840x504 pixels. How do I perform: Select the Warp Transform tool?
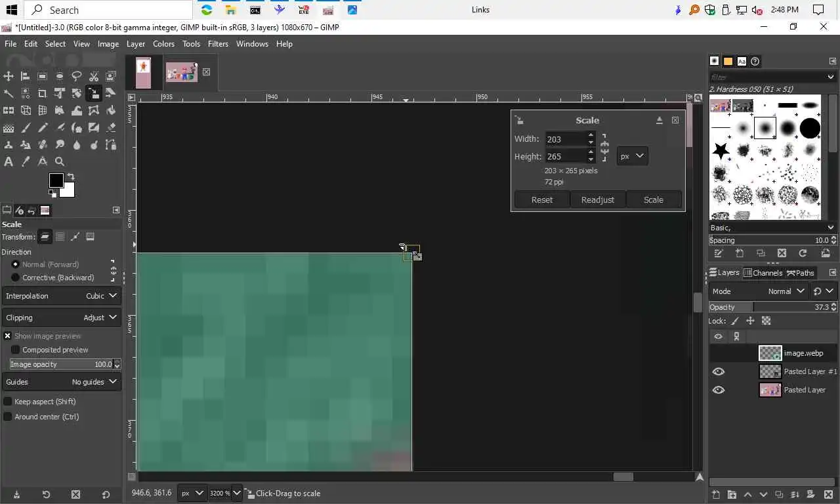point(77,110)
